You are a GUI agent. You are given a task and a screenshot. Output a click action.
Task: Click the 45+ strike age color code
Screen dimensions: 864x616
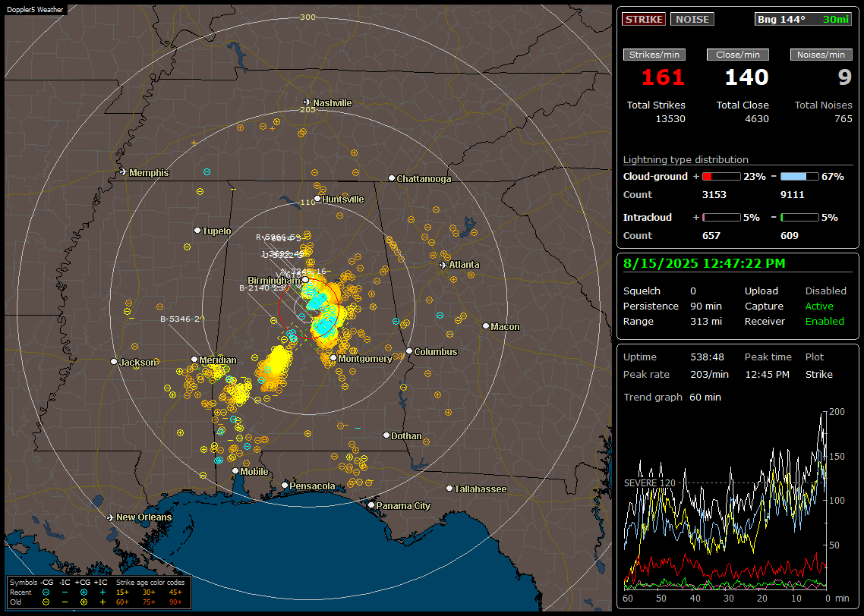(175, 592)
